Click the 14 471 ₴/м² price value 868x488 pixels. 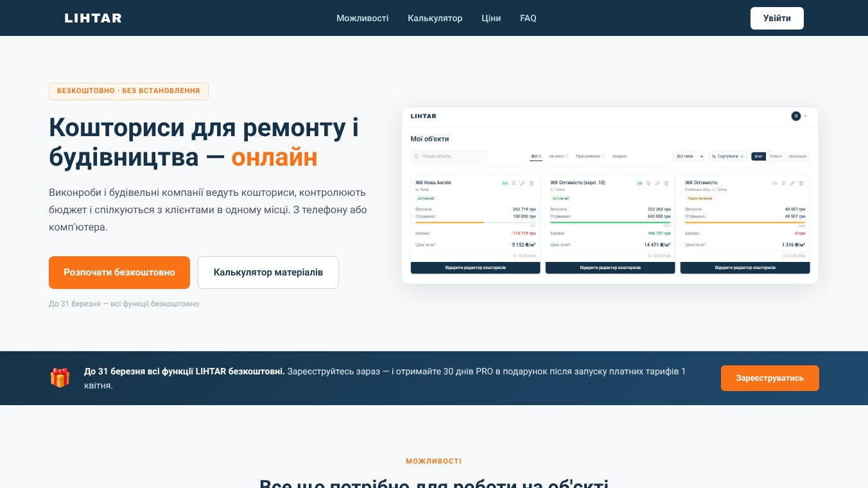[x=657, y=245]
